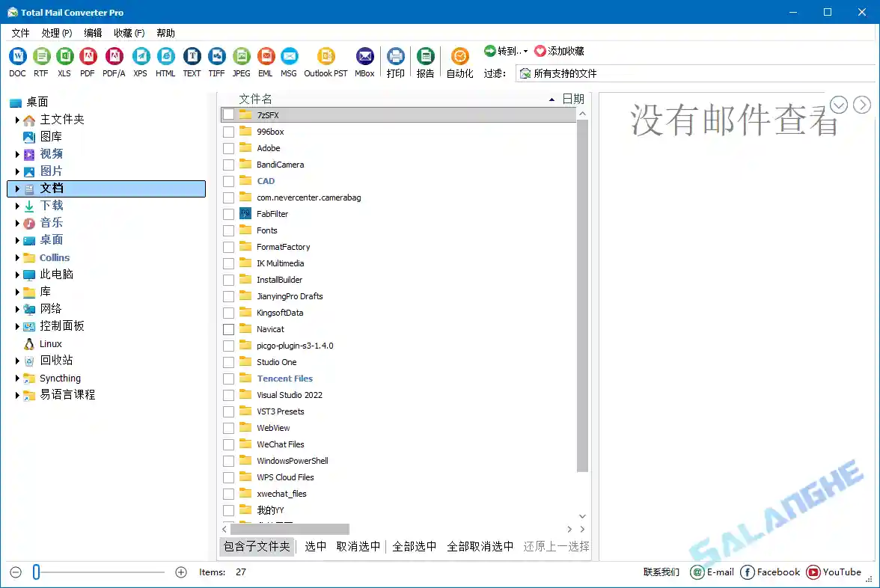Check the Tencent Files folder checkbox

pyautogui.click(x=228, y=378)
